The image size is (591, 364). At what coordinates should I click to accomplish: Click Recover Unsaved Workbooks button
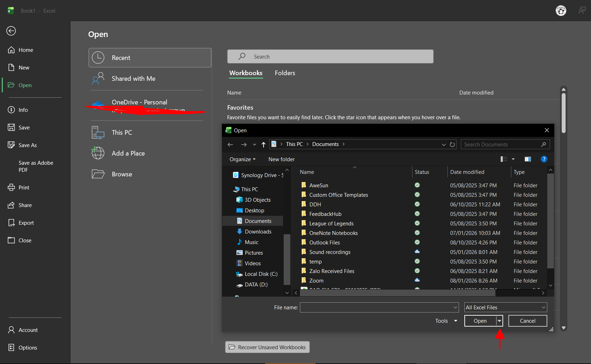[x=267, y=347]
